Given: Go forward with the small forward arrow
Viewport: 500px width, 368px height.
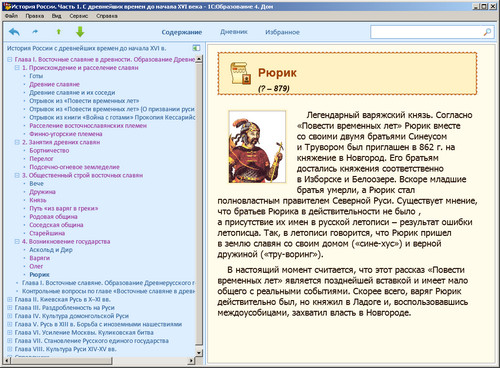Looking at the screenshot, I should click(35, 32).
